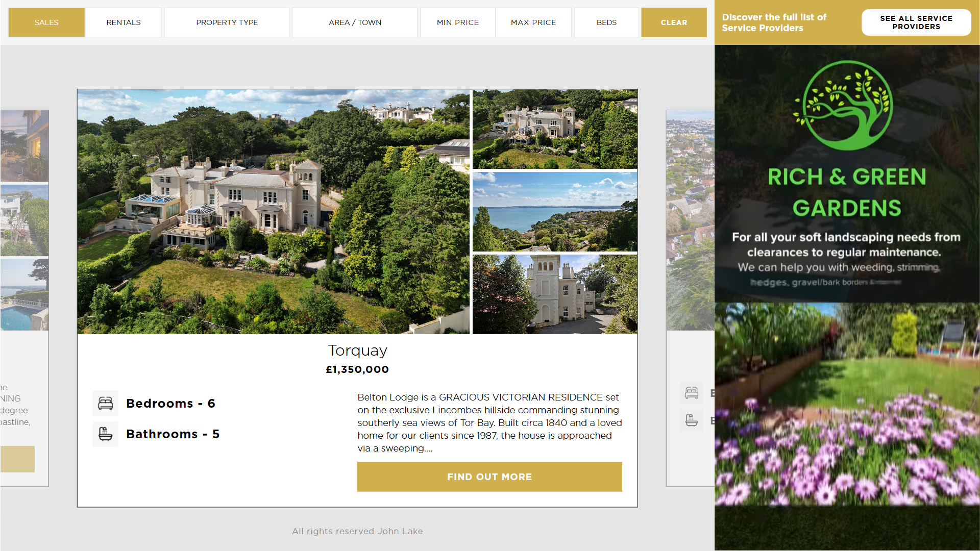Open the Area / Town dropdown
Viewport: 980px width, 551px height.
[355, 22]
